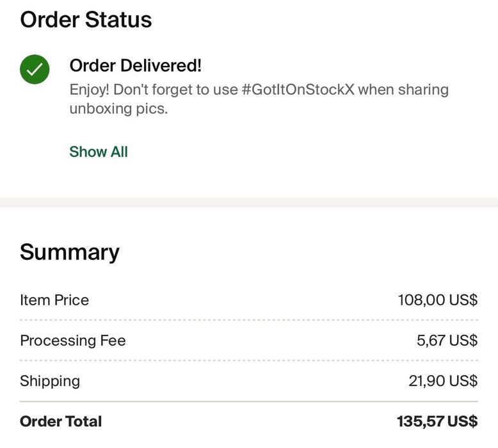Viewport: 498px width, 448px height.
Task: Tap the #GotItOnStockX hashtag
Action: pos(298,89)
